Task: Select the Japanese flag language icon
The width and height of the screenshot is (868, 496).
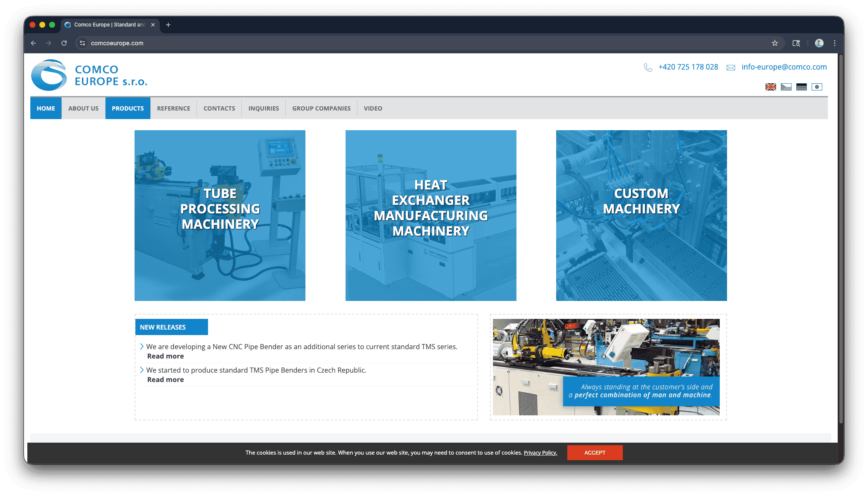Action: pos(817,87)
